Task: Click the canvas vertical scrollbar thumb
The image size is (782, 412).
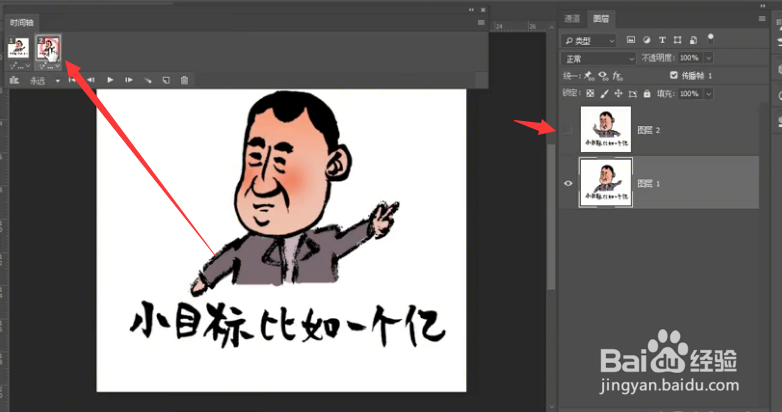Action: tap(551, 215)
